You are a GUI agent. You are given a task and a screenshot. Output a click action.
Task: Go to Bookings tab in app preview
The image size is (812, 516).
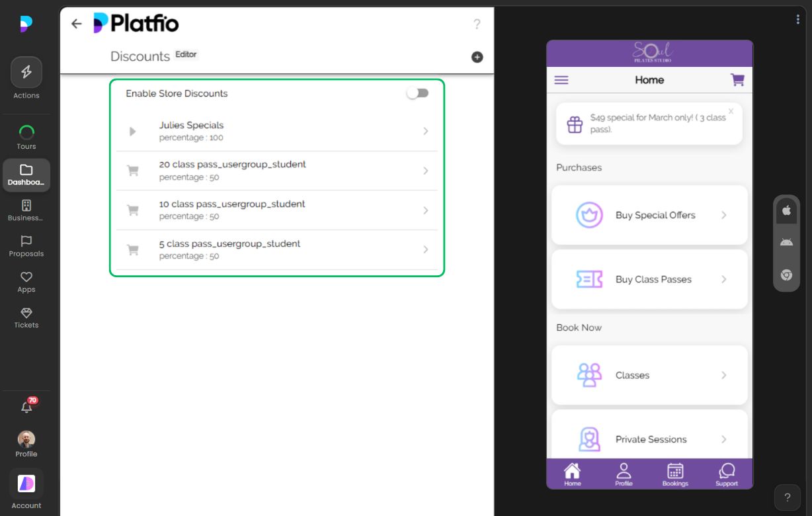(x=674, y=474)
